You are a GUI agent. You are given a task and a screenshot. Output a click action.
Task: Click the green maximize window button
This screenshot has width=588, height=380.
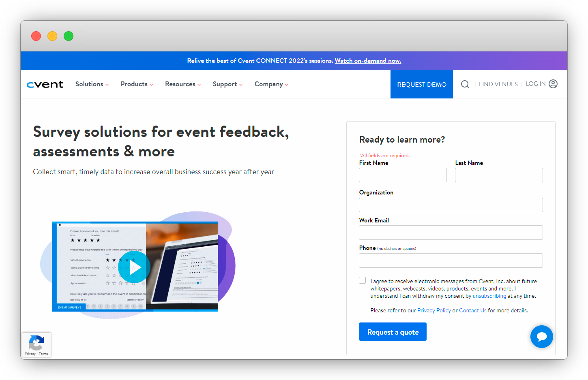(69, 36)
